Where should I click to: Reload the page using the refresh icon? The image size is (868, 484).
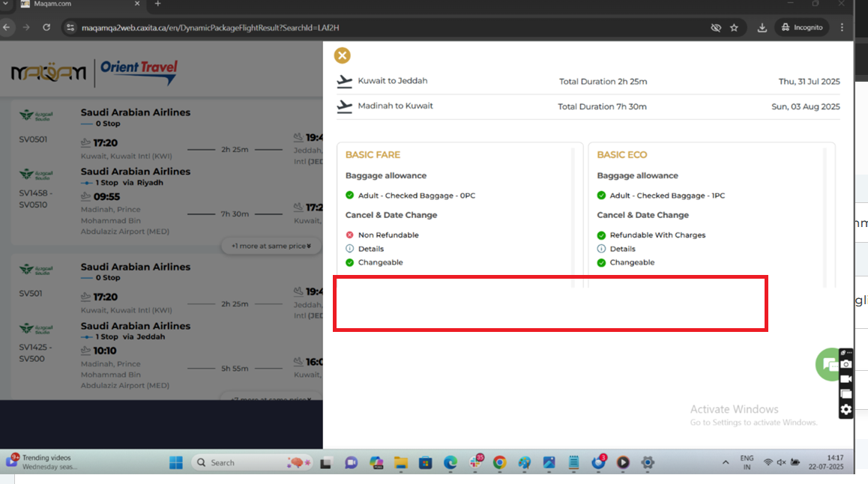(46, 28)
